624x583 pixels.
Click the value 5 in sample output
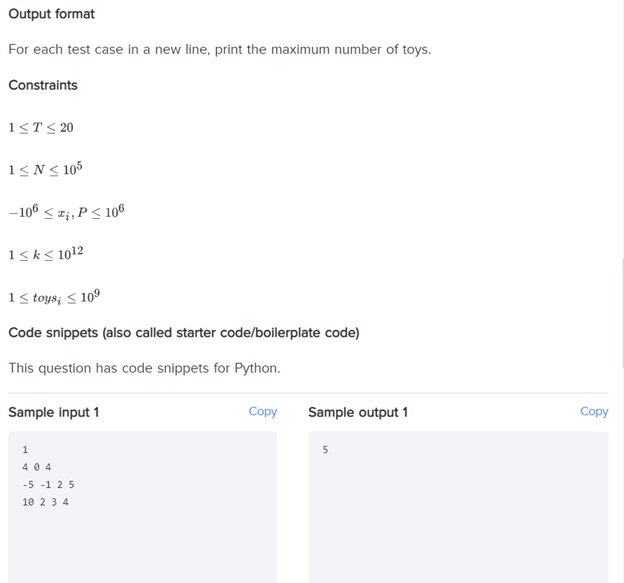(x=325, y=450)
